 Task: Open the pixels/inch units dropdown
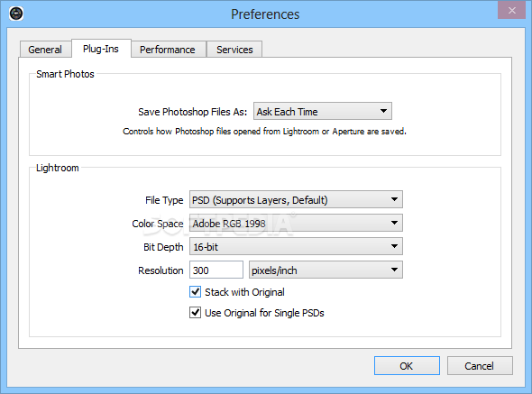pos(326,270)
